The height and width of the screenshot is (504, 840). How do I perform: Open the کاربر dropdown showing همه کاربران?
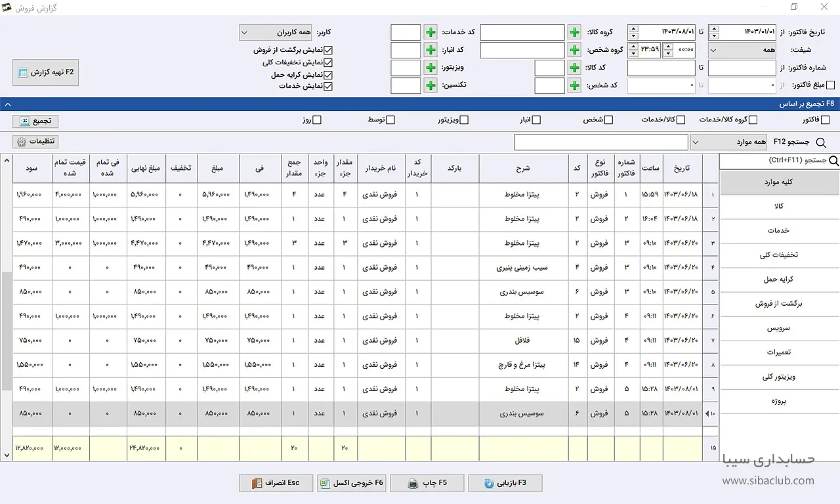click(x=276, y=32)
